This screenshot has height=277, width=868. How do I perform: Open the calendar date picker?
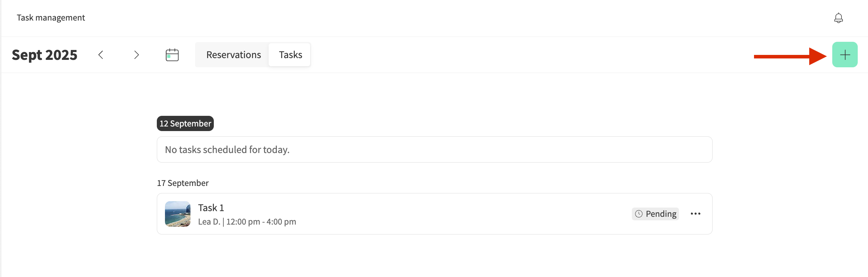point(172,55)
